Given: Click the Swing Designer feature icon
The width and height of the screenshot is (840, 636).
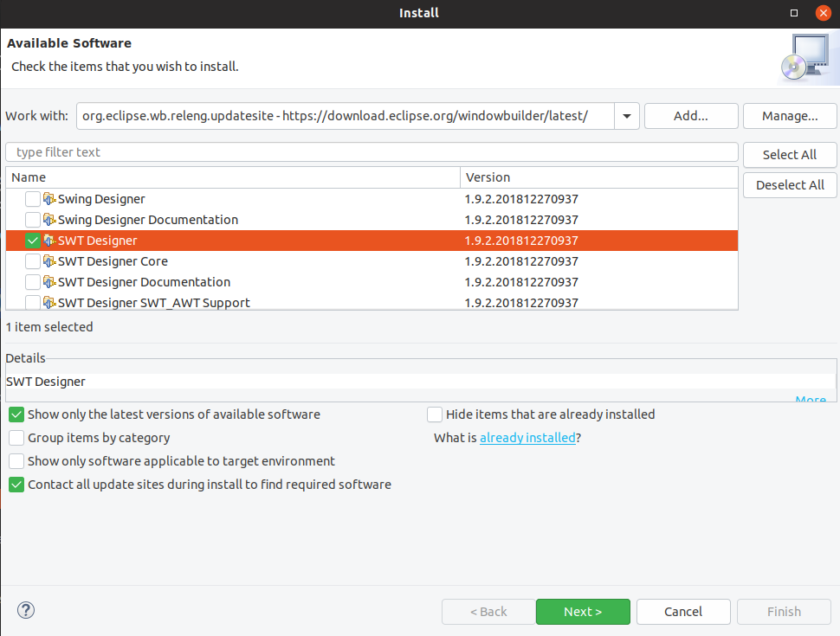Looking at the screenshot, I should (49, 199).
